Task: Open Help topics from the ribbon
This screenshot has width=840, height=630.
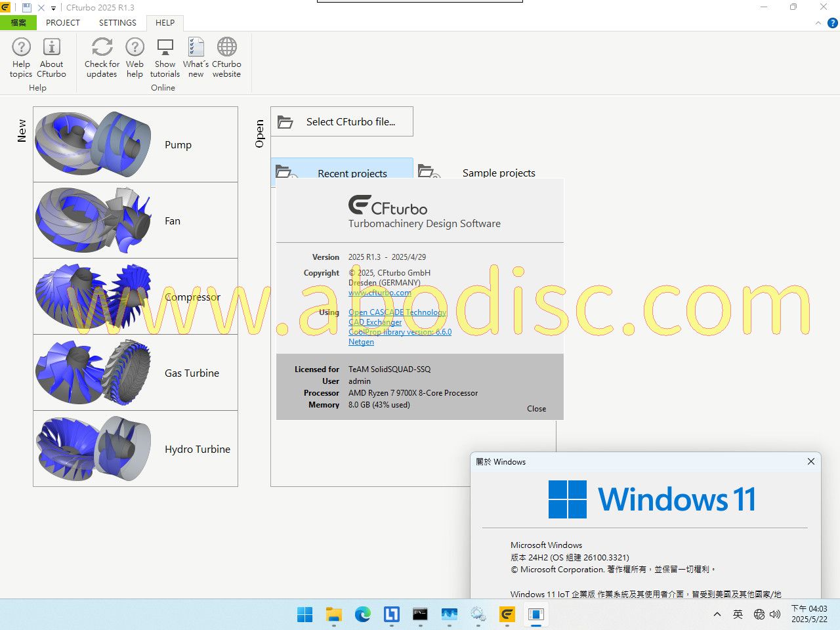Action: pos(21,58)
